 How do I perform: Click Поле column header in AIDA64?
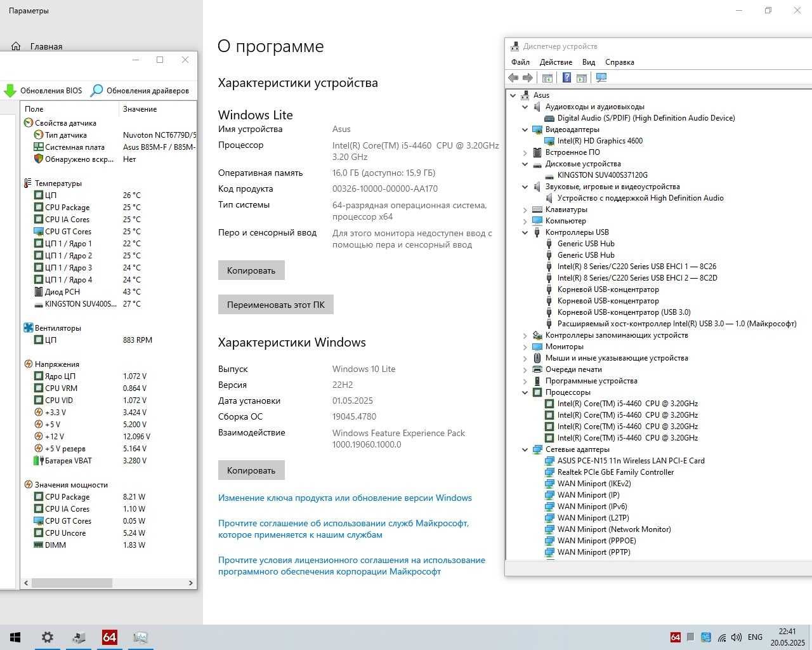pyautogui.click(x=70, y=109)
